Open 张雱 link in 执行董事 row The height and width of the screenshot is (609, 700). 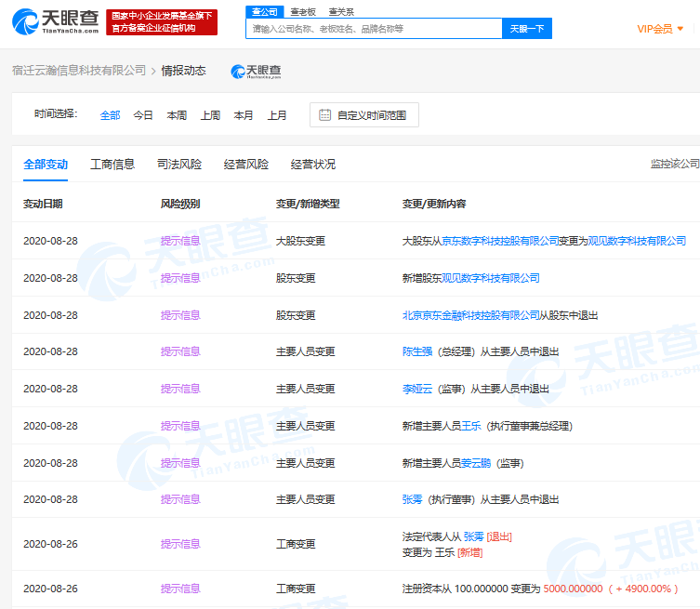pyautogui.click(x=412, y=499)
